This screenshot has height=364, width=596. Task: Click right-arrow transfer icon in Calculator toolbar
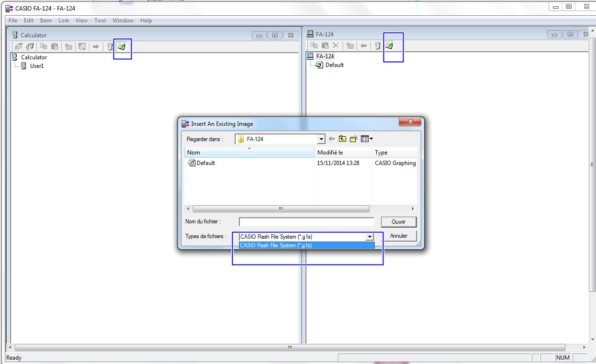click(96, 46)
